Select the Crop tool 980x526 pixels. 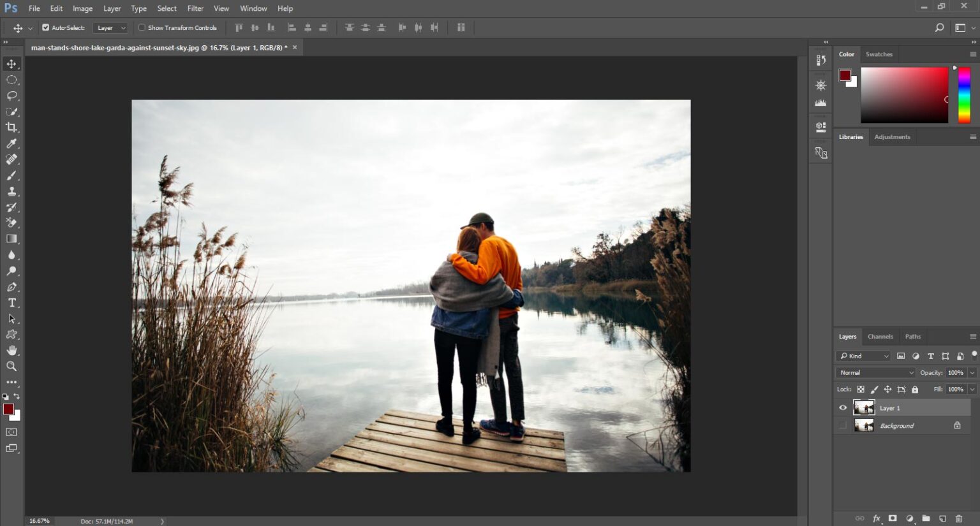(11, 127)
